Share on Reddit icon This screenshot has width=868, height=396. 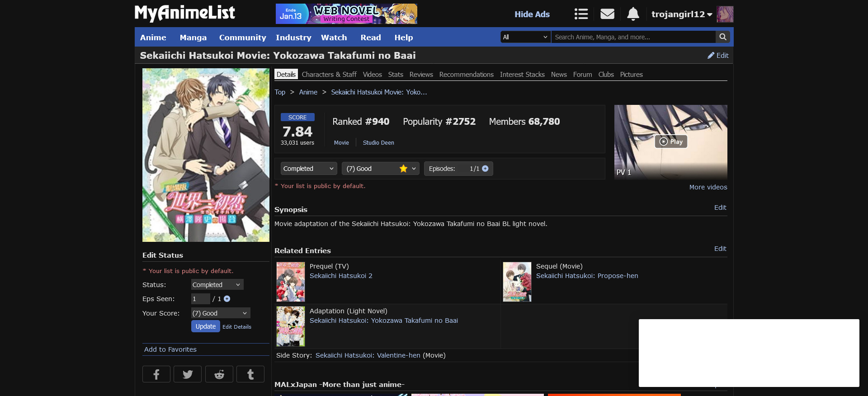click(x=219, y=374)
